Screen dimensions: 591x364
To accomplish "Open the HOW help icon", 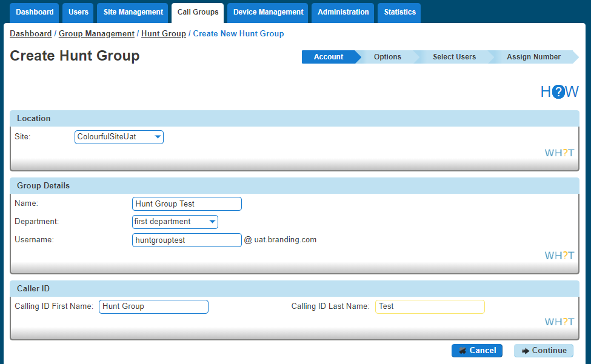I will [x=559, y=91].
